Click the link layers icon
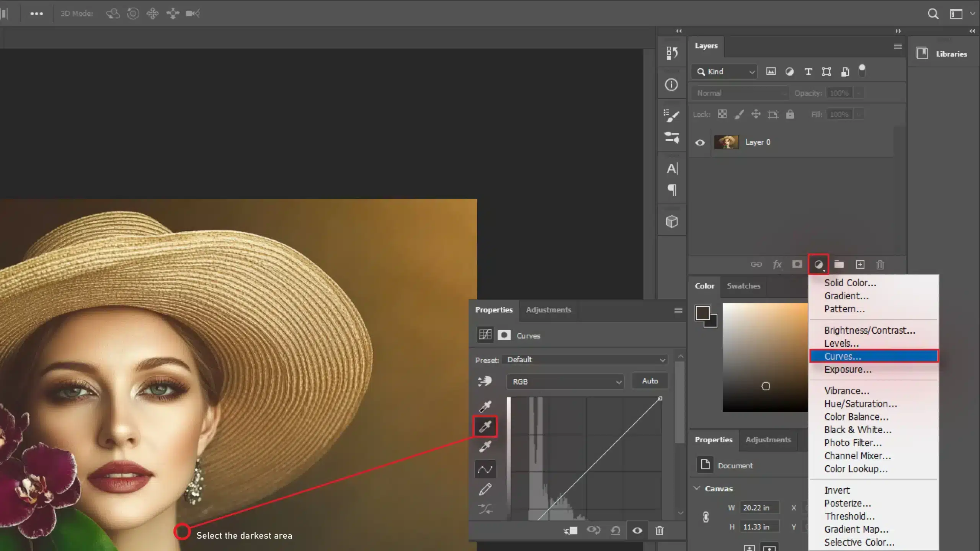This screenshot has width=980, height=551. [x=756, y=264]
